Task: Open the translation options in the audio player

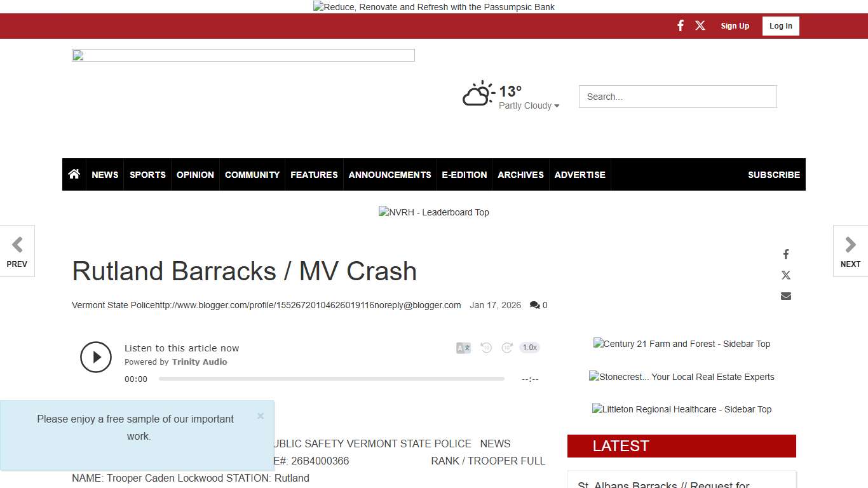Action: [x=463, y=348]
